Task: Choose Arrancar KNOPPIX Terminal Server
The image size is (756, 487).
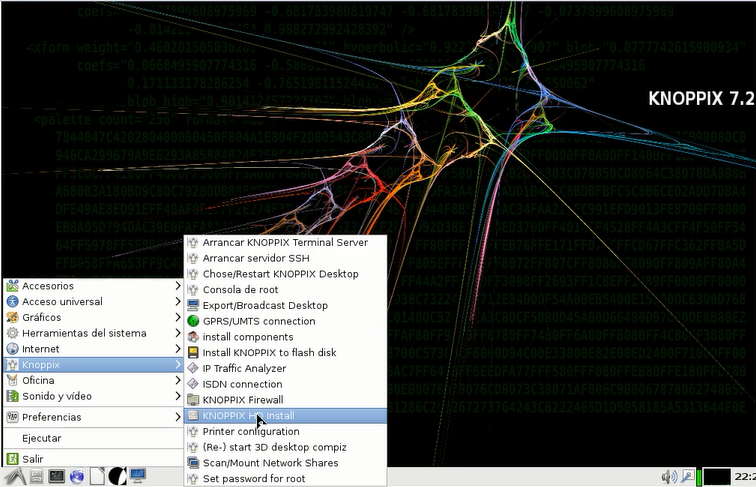Action: (x=285, y=243)
